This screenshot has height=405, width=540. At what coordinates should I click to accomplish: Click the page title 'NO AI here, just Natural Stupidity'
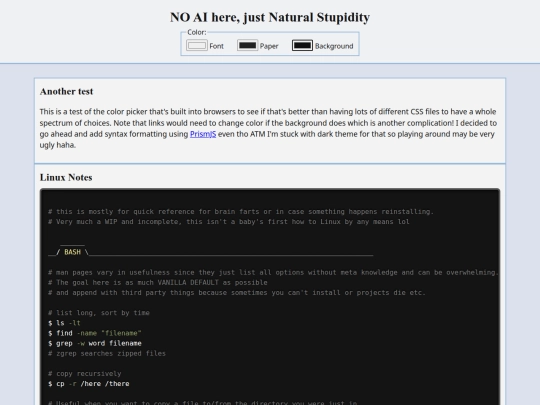(270, 17)
